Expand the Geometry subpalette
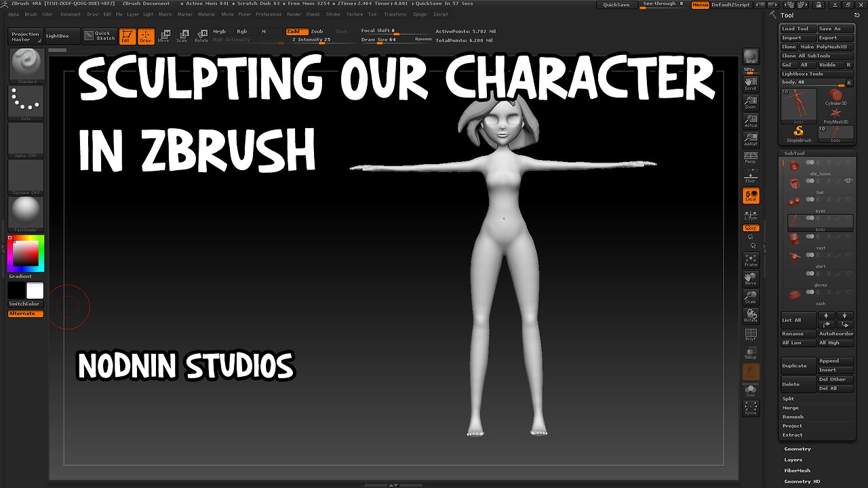The height and width of the screenshot is (488, 868). tap(797, 449)
